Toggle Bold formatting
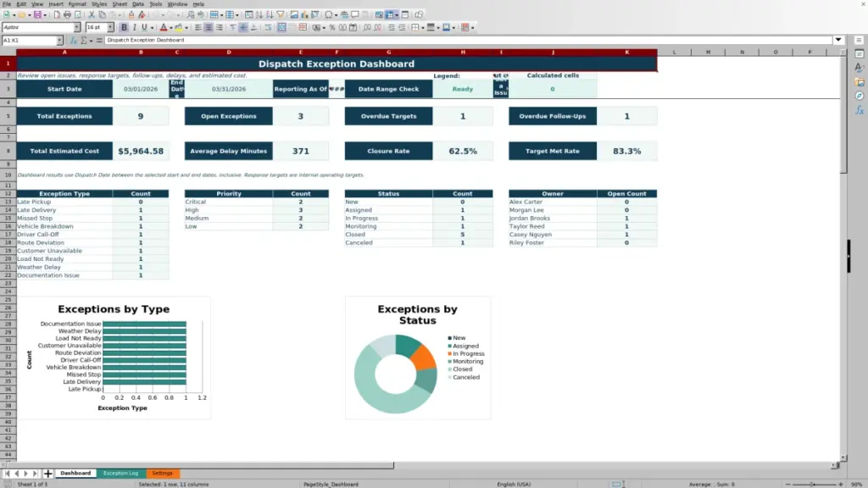This screenshot has width=868, height=488. (124, 27)
